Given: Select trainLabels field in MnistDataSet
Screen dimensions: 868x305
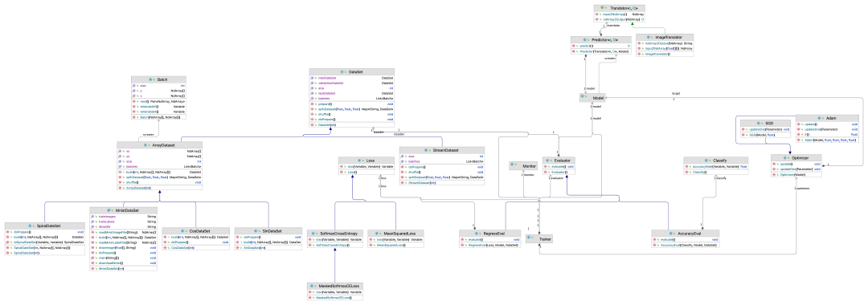Looking at the screenshot, I should tap(124, 222).
